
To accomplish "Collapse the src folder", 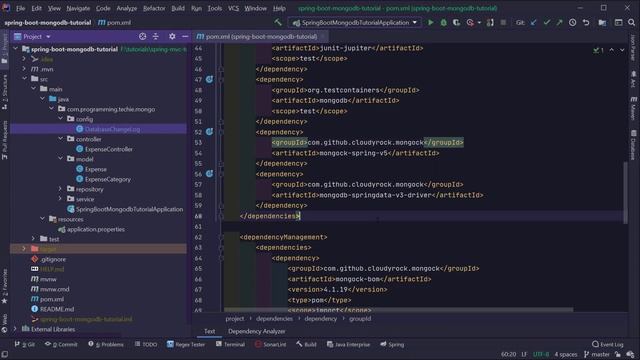I will coord(24,78).
